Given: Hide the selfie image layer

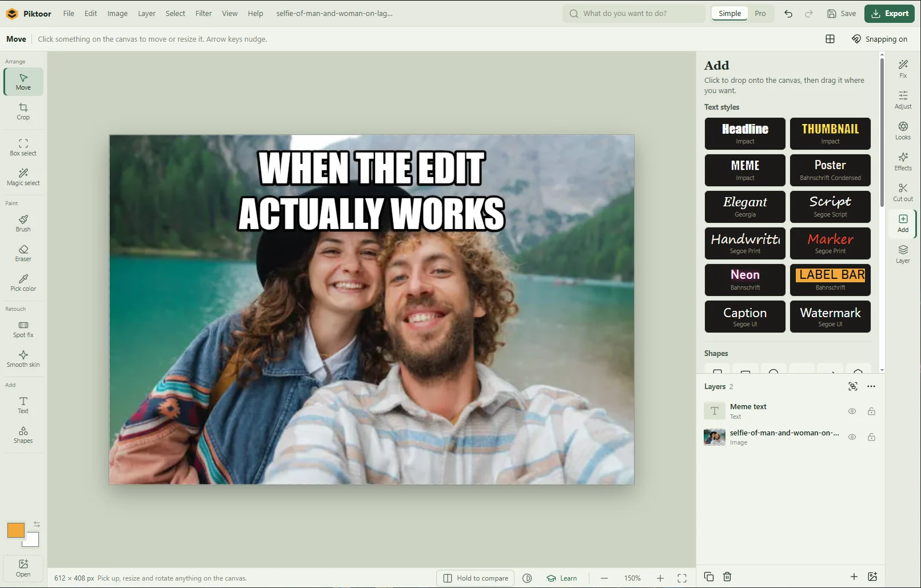Looking at the screenshot, I should 852,437.
